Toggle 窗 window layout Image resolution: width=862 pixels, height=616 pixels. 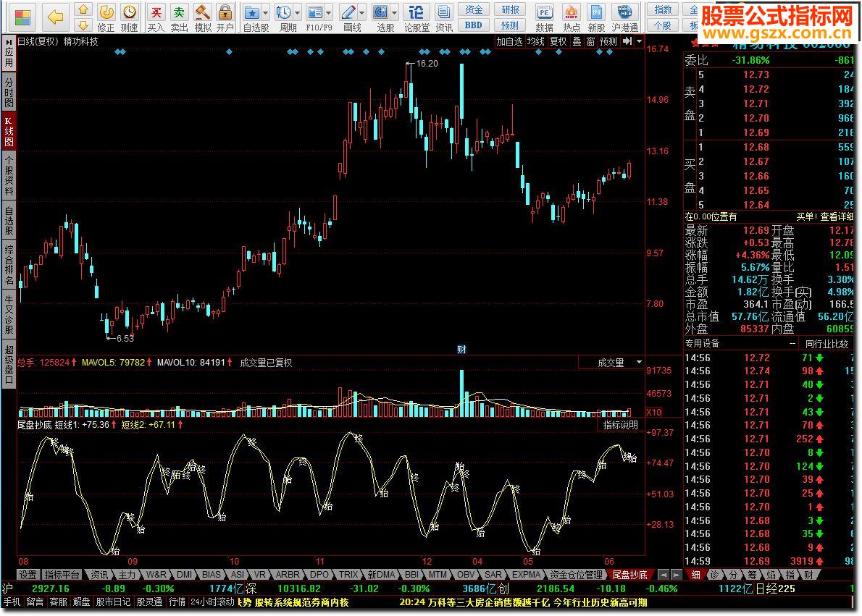[590, 41]
